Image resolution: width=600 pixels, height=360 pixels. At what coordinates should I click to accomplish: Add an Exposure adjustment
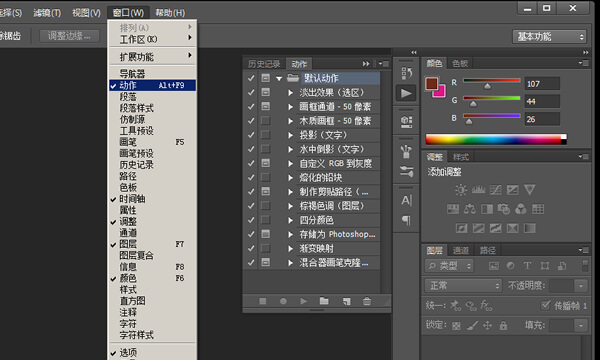pos(513,190)
